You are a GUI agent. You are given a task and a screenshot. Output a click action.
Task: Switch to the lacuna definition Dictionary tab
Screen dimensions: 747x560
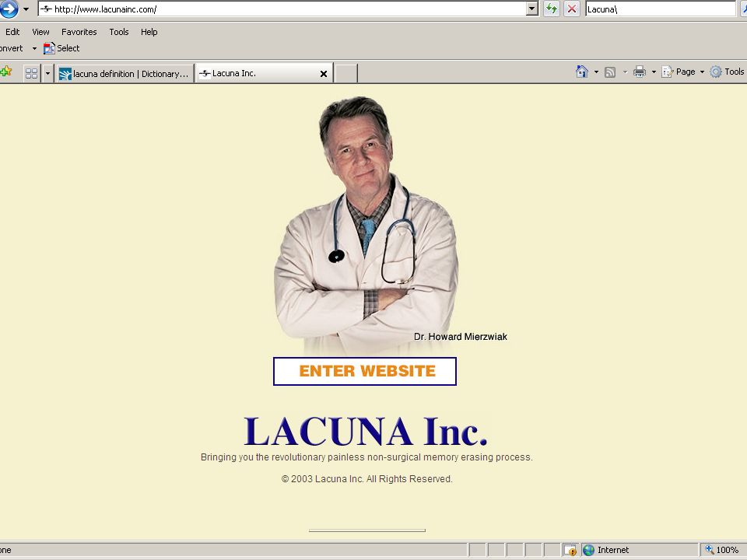tap(124, 74)
